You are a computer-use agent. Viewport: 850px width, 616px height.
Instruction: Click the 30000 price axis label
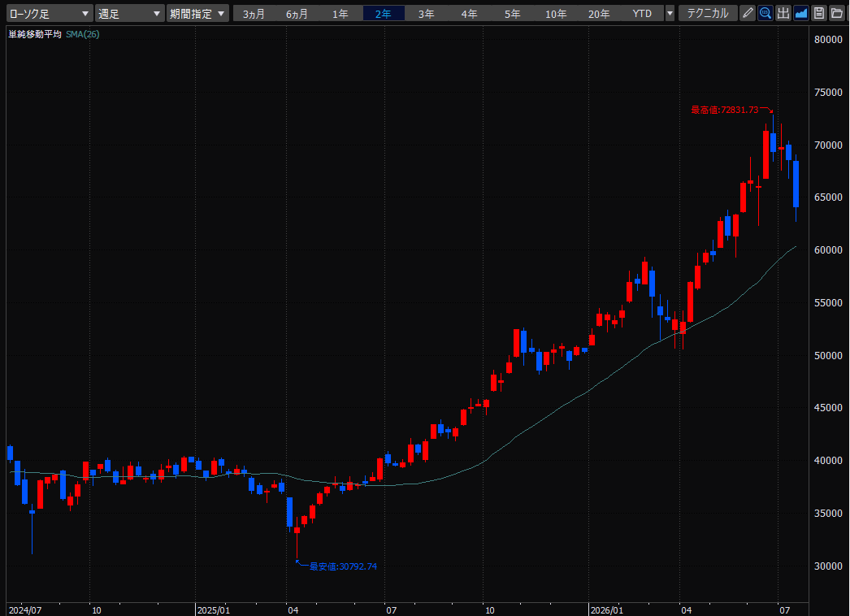[828, 566]
